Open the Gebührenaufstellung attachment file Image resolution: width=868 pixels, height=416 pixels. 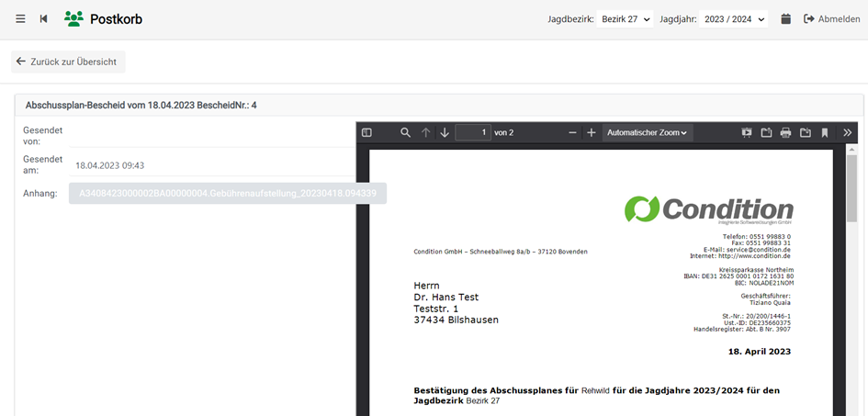click(227, 194)
